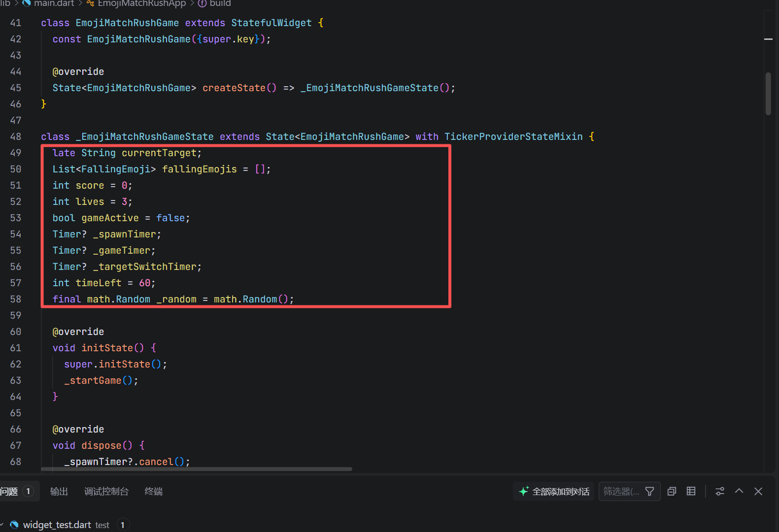
Task: Select the build breadcrumb
Action: click(220, 3)
